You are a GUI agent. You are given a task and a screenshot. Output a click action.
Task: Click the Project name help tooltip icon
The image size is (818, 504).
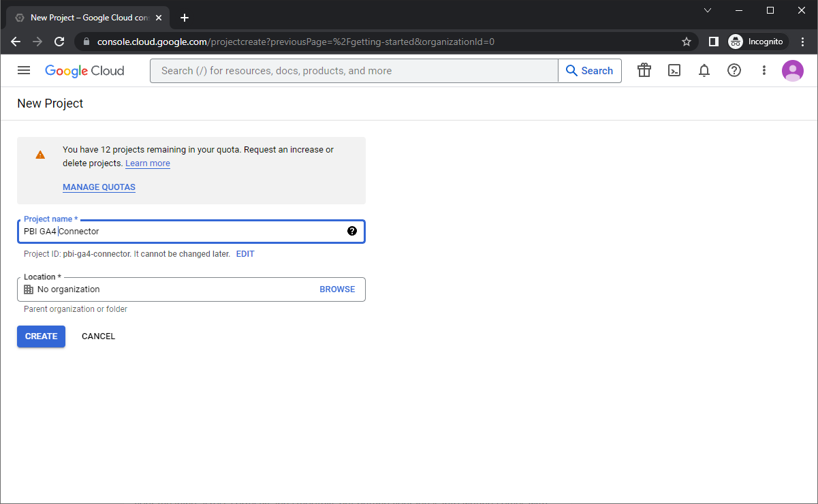click(351, 231)
